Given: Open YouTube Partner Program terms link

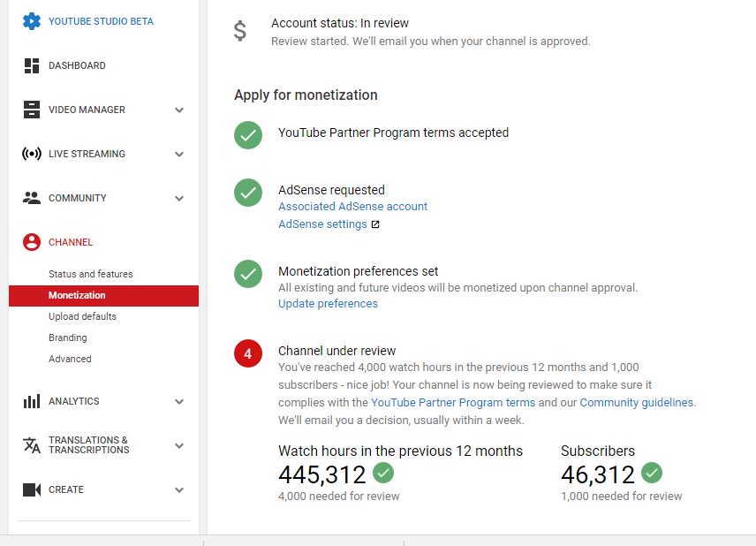Looking at the screenshot, I should coord(453,403).
